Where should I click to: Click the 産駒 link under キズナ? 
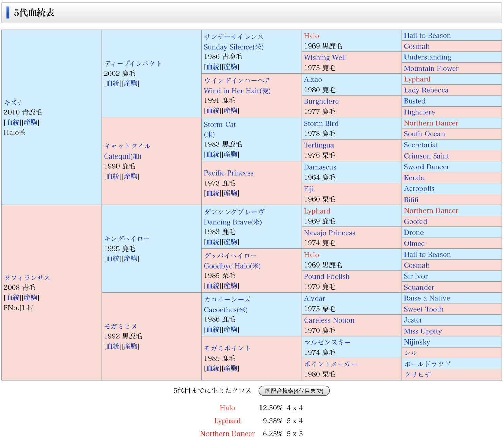coord(31,123)
